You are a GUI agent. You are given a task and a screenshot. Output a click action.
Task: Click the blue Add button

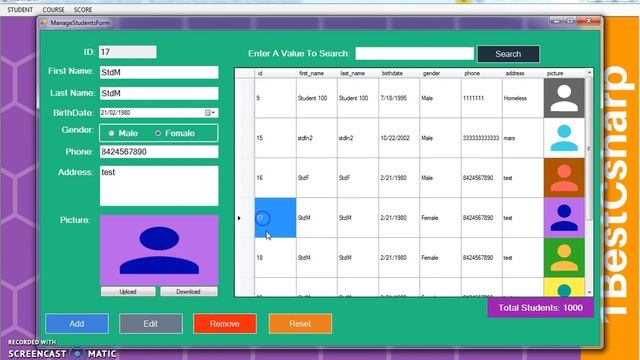pyautogui.click(x=77, y=324)
